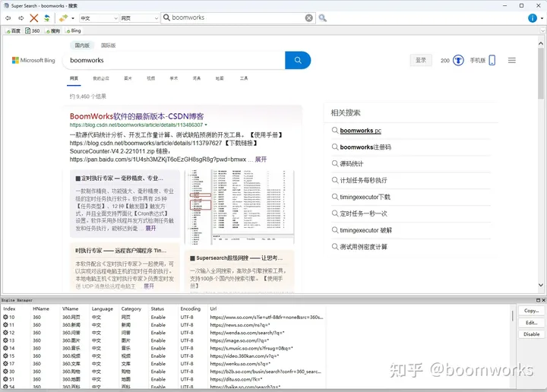The image size is (547, 392).
Task: Switch to the Bing engine tab
Action: 73,30
